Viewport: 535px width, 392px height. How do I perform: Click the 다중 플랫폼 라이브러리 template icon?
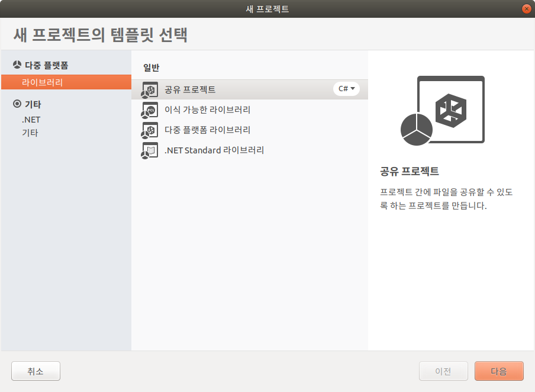(x=150, y=130)
